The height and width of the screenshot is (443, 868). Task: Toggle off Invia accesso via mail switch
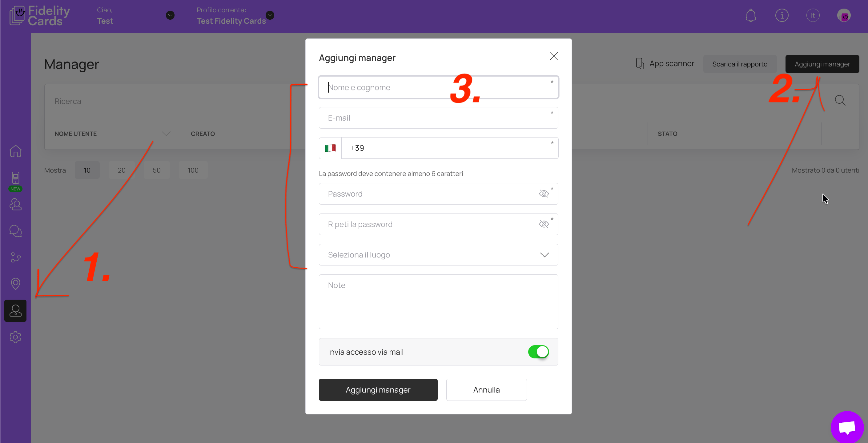coord(538,352)
